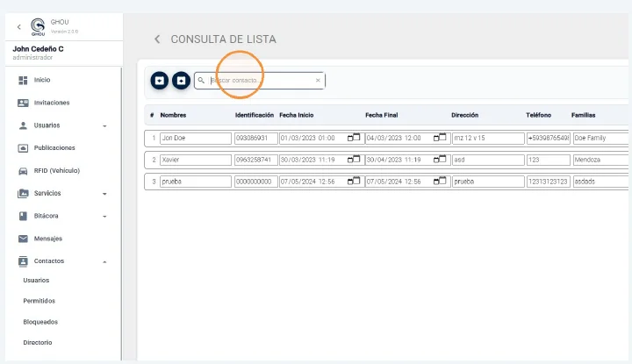Click address field prueba in row 3
This screenshot has width=632, height=364.
[488, 182]
